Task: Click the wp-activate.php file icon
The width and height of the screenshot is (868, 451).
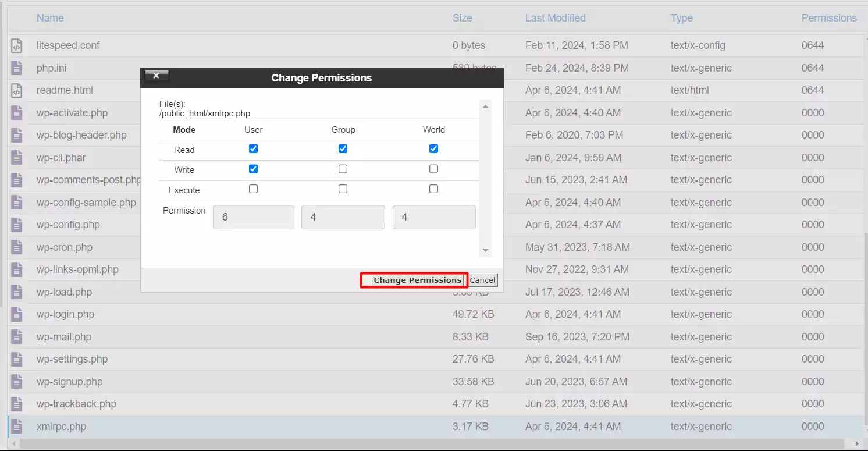Action: pyautogui.click(x=17, y=113)
